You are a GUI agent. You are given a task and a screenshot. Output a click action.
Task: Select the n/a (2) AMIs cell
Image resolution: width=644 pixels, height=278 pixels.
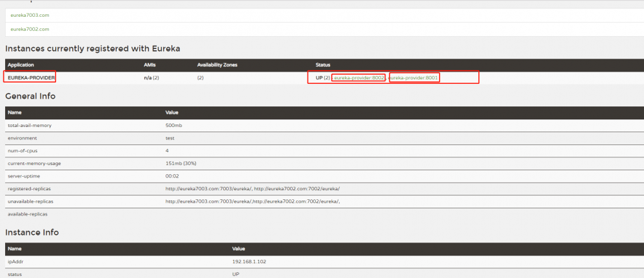click(x=151, y=78)
